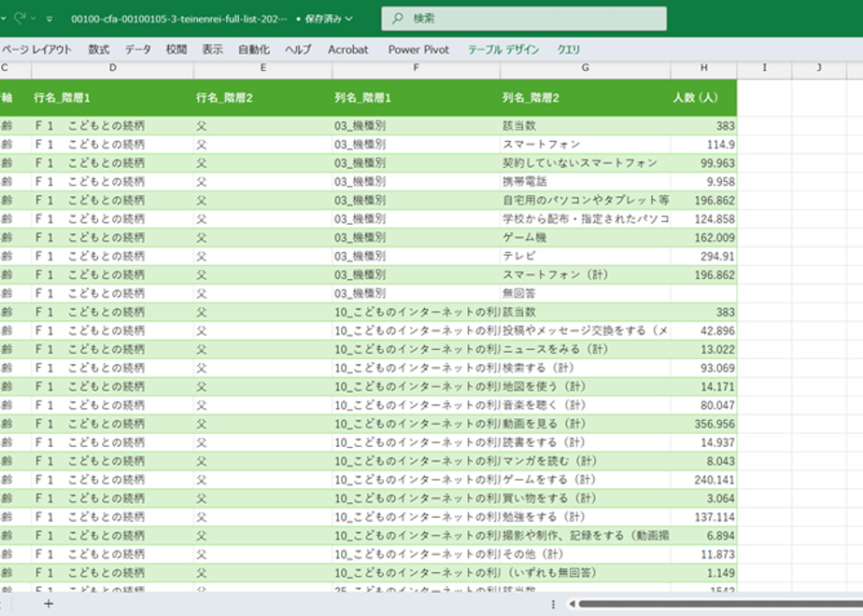This screenshot has width=863, height=616.
Task: Open the ヘルプ ribbon tab
Action: click(298, 49)
